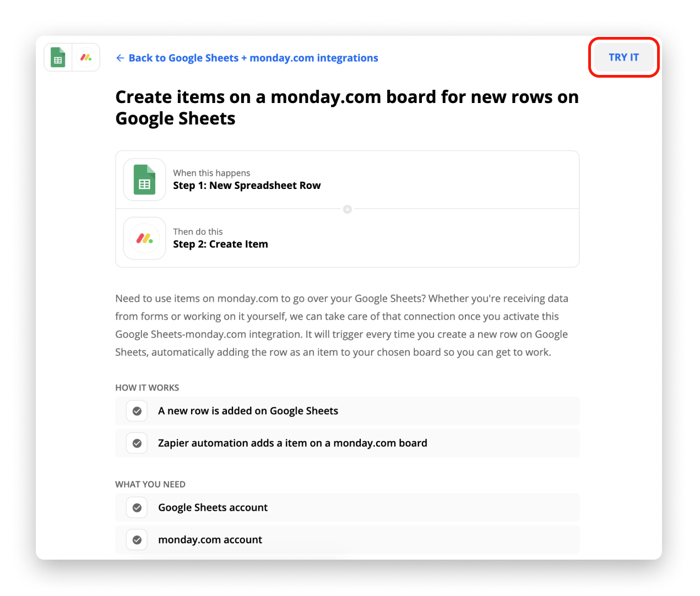Image resolution: width=700 pixels, height=596 pixels.
Task: Select 'Zapier automation adds a item' row text
Action: click(292, 443)
